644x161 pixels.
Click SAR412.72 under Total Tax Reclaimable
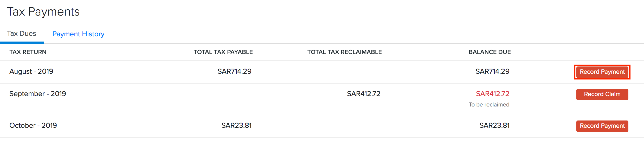(363, 94)
